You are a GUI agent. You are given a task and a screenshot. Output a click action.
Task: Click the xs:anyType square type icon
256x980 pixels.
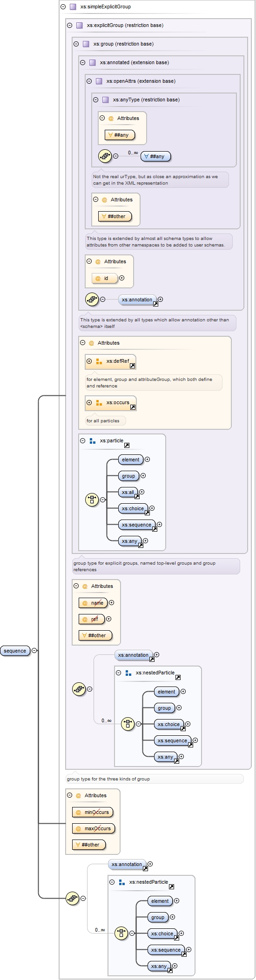105,100
